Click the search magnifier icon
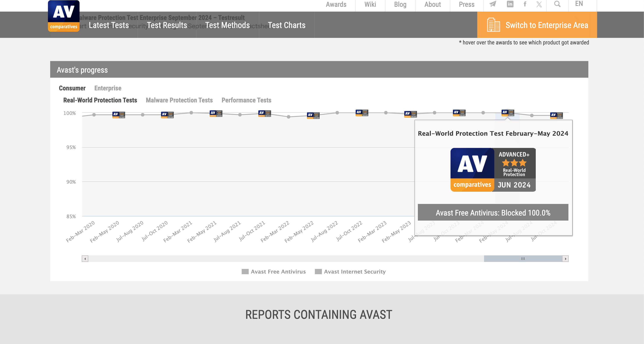Image resolution: width=644 pixels, height=344 pixels. [557, 4]
